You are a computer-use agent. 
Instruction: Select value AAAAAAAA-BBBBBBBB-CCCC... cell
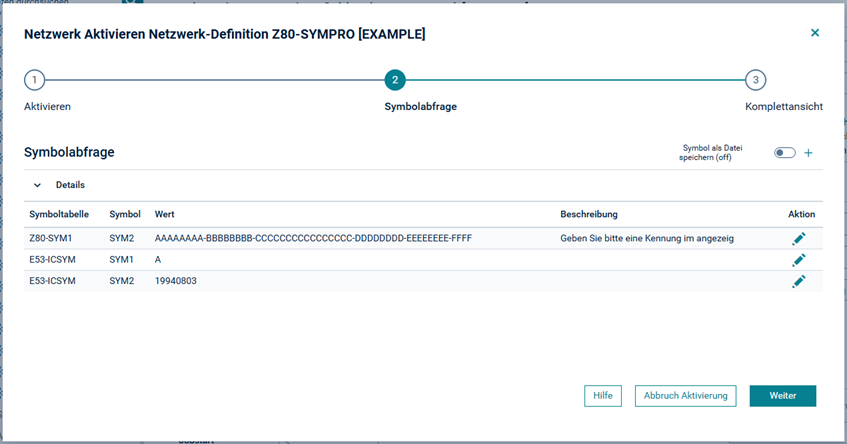pos(313,238)
